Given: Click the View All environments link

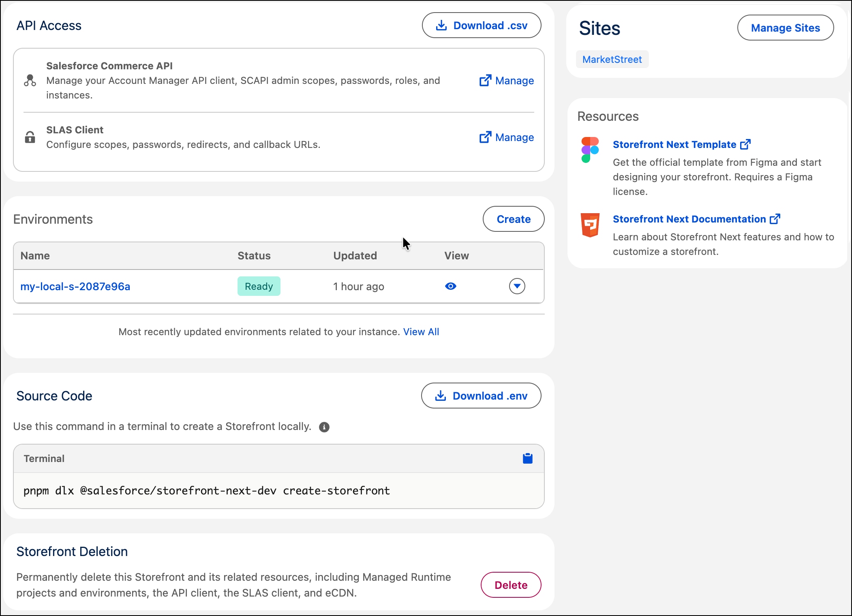Looking at the screenshot, I should pyautogui.click(x=421, y=332).
